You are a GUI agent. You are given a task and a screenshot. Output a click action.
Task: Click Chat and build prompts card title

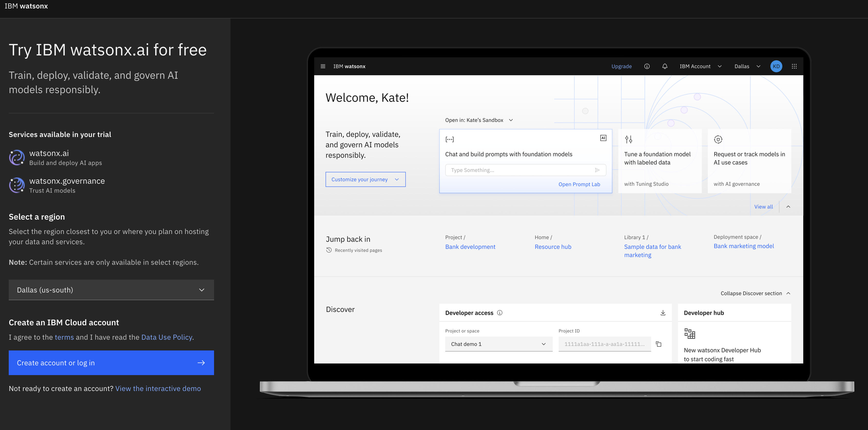point(508,154)
